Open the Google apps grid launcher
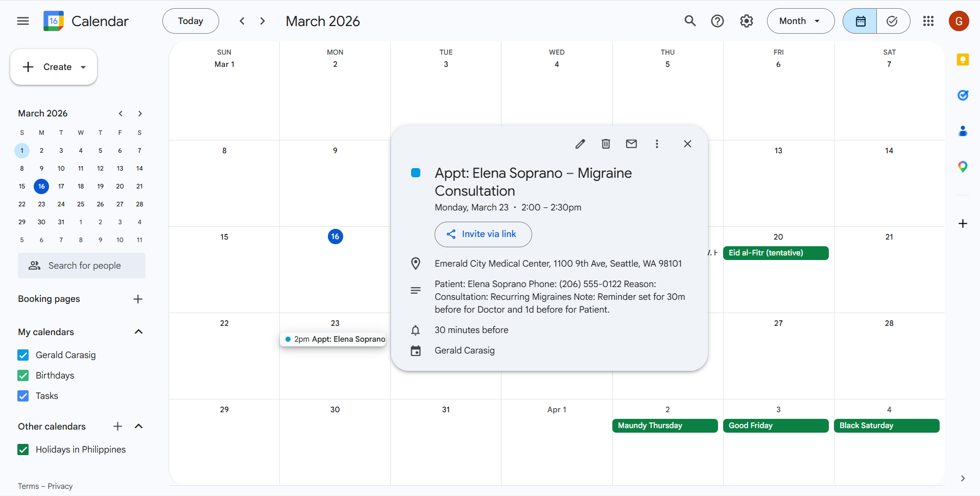Viewport: 980px width, 496px height. [928, 21]
